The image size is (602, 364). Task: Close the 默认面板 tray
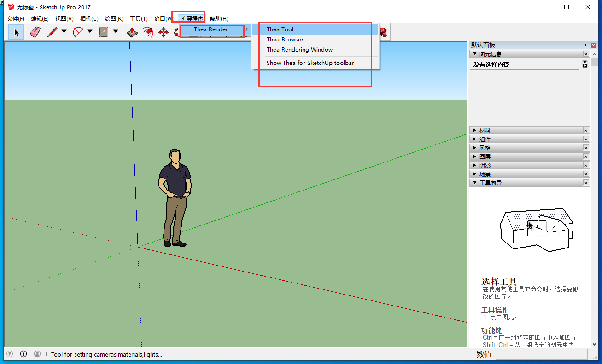coord(593,45)
